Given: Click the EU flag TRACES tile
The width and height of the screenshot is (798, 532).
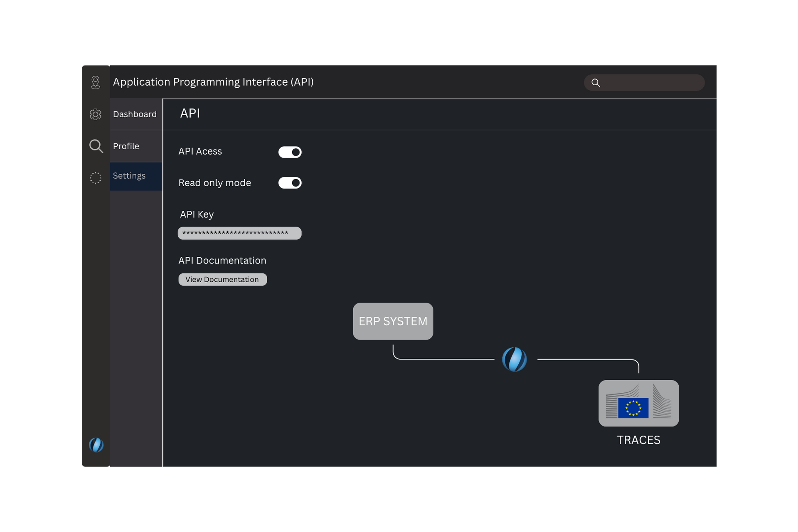Looking at the screenshot, I should tap(638, 403).
